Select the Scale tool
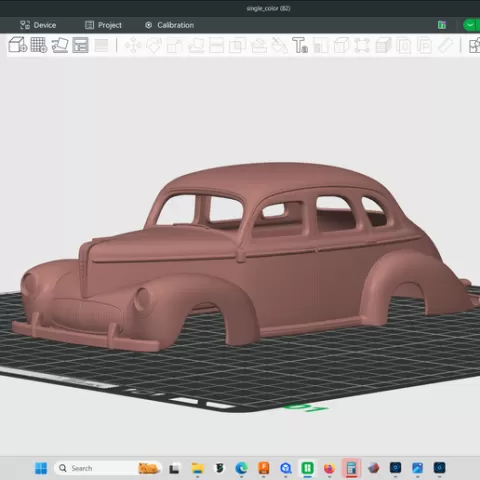The width and height of the screenshot is (480, 480). tap(174, 46)
